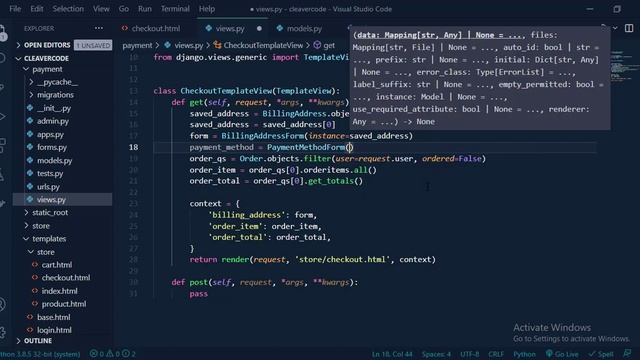Click the views.py breadcrumb
This screenshot has height=360, width=640.
188,45
